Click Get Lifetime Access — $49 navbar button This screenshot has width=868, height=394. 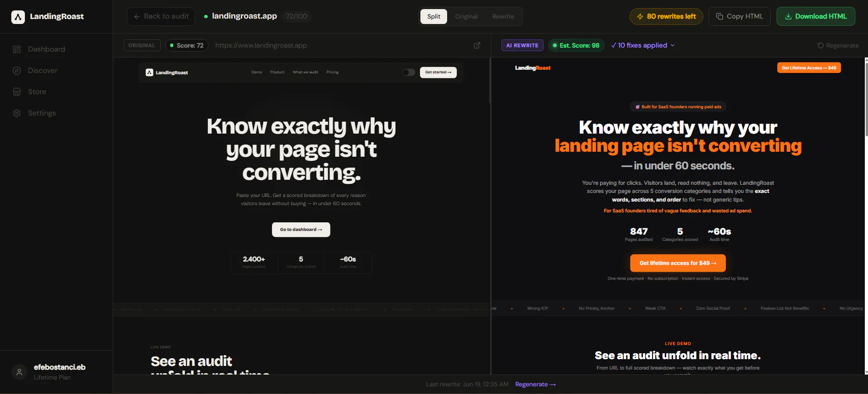[x=809, y=68]
